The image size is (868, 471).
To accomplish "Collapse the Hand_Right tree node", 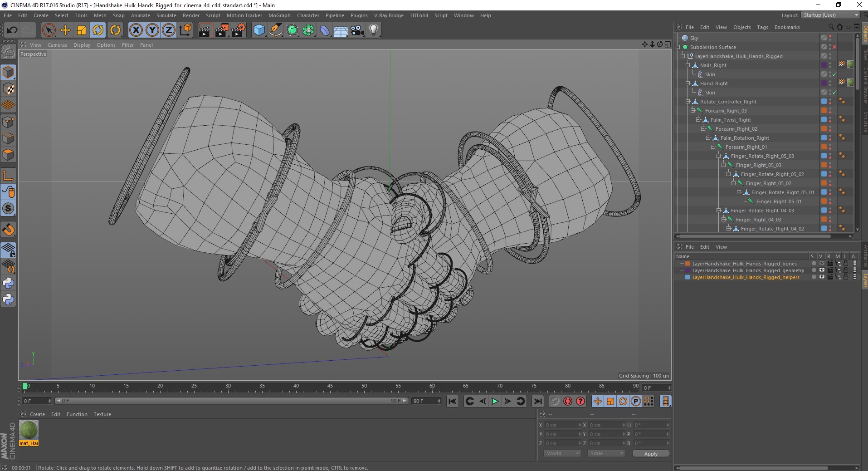I will pos(688,83).
